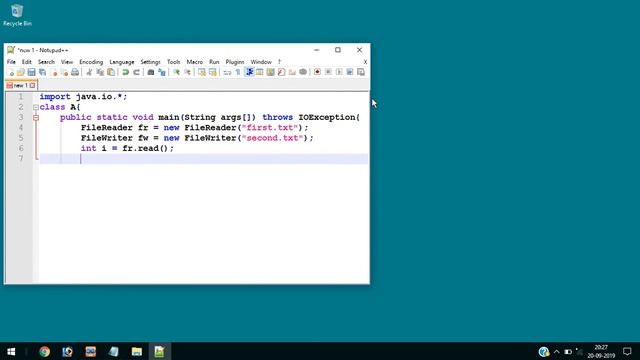The height and width of the screenshot is (360, 640).
Task: Click the Zoom In toolbar icon
Action: click(176, 72)
